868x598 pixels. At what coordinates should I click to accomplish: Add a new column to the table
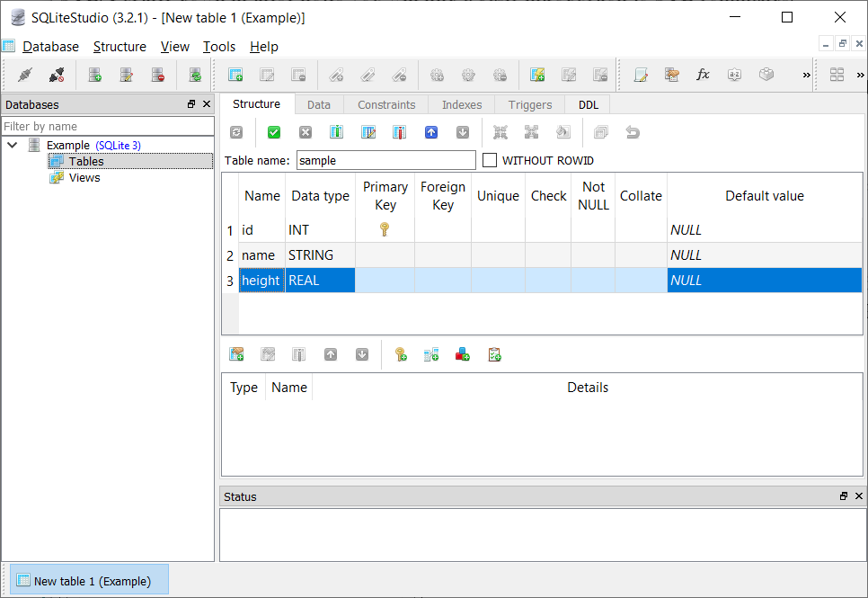coord(336,132)
